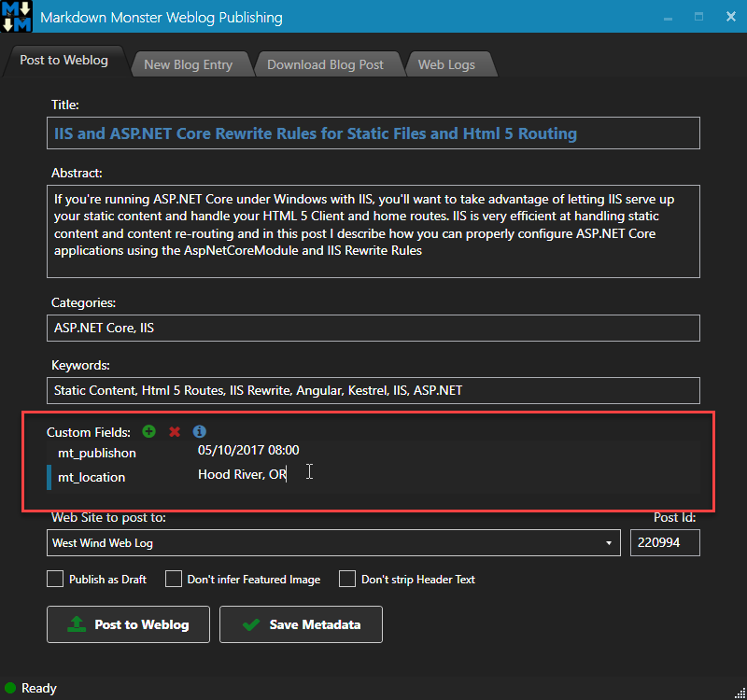Screen dimensions: 747x700
Task: Toggle Don't strip Header Text checkbox
Action: (347, 579)
